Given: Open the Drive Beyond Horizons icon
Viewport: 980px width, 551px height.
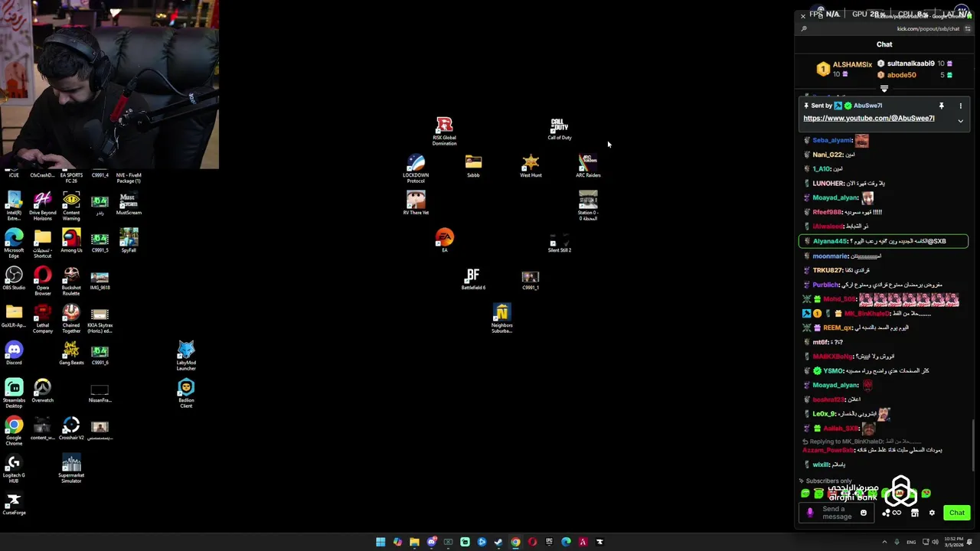Looking at the screenshot, I should pos(43,206).
